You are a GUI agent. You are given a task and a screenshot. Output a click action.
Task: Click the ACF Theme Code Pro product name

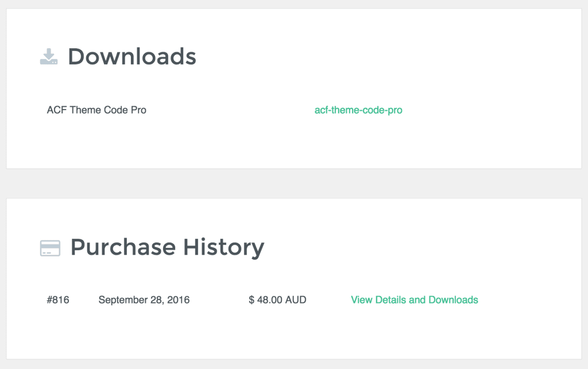[x=96, y=110]
